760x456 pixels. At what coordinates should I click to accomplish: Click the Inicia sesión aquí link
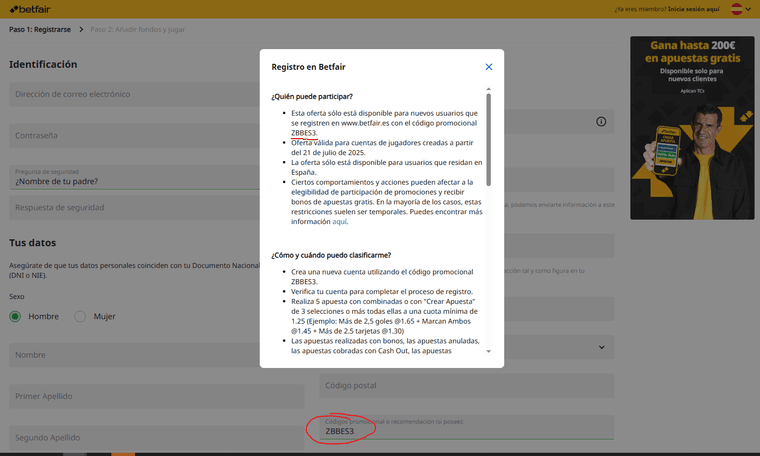(694, 9)
